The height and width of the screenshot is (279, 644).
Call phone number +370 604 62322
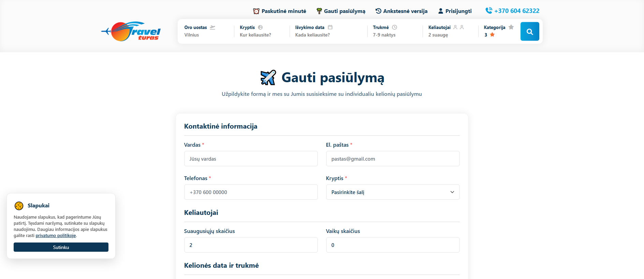(512, 11)
